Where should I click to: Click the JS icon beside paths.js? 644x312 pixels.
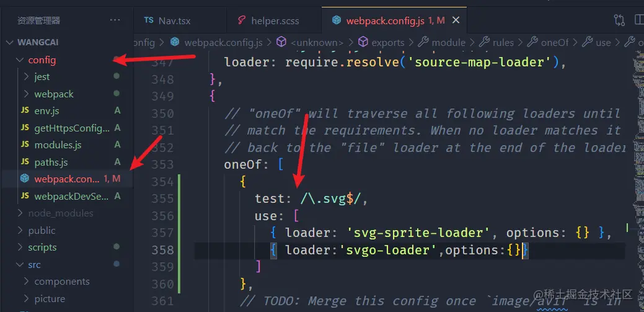(x=25, y=163)
